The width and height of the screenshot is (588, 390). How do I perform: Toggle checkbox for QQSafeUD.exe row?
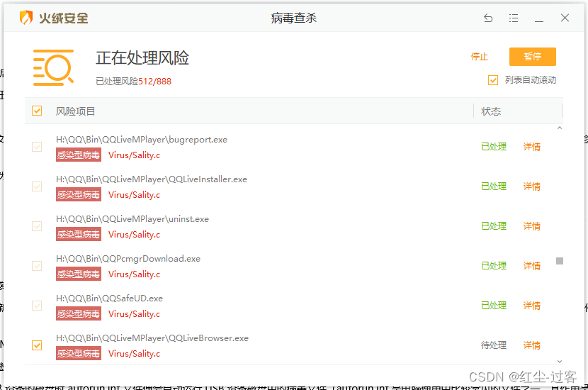click(37, 306)
